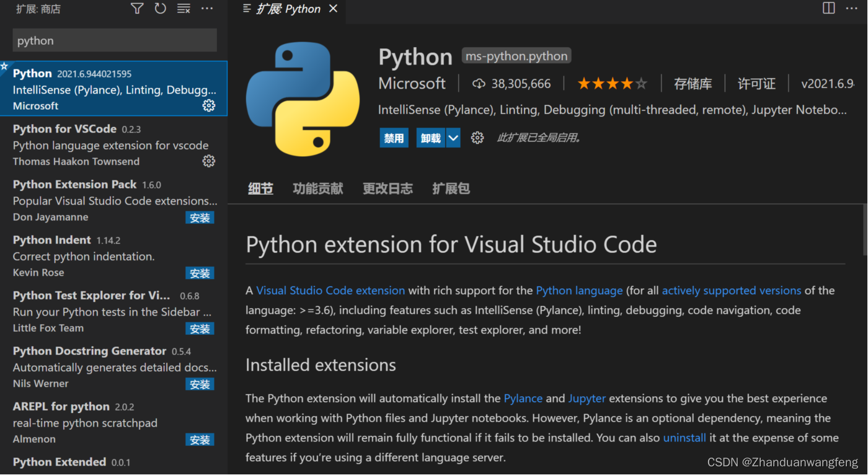The image size is (868, 475).
Task: Close the 扩展 Python editor tab
Action: tap(334, 9)
